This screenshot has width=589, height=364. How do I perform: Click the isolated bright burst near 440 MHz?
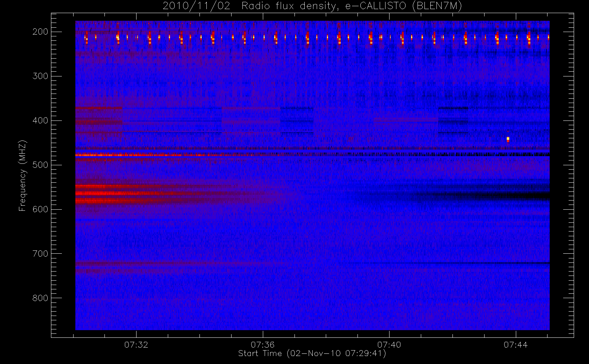[x=508, y=139]
